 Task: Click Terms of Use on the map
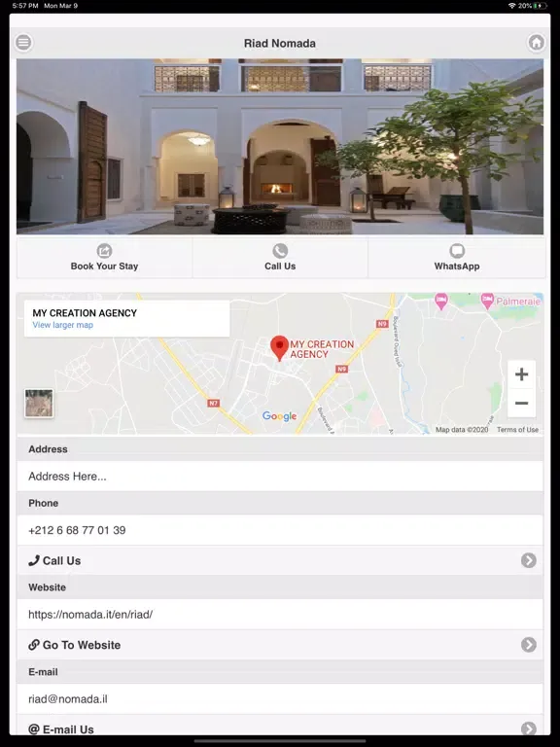517,430
